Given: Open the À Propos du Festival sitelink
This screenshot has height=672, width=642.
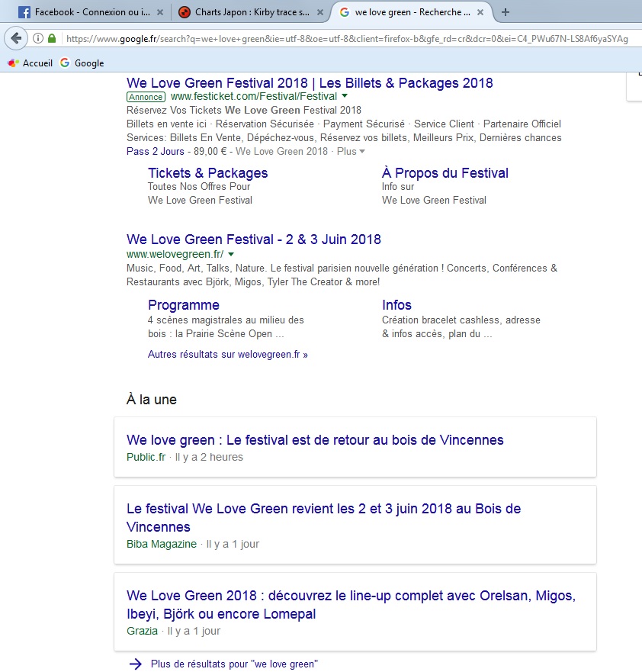Looking at the screenshot, I should 445,172.
